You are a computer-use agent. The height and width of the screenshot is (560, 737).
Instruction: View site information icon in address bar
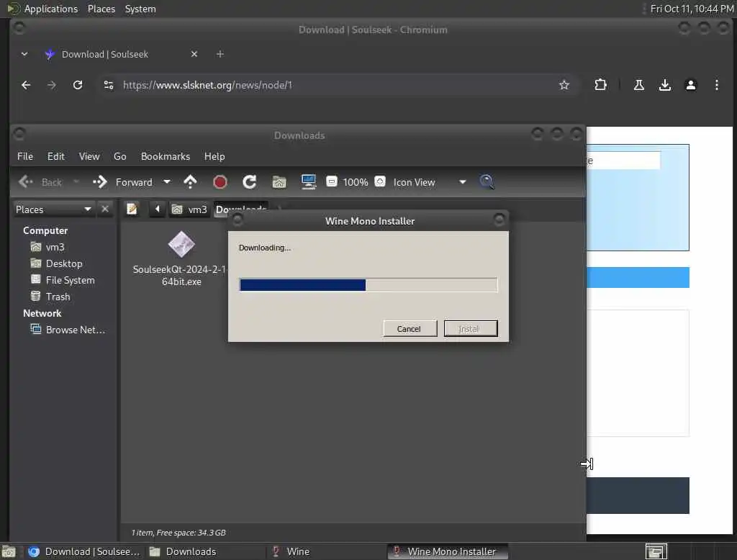(109, 85)
